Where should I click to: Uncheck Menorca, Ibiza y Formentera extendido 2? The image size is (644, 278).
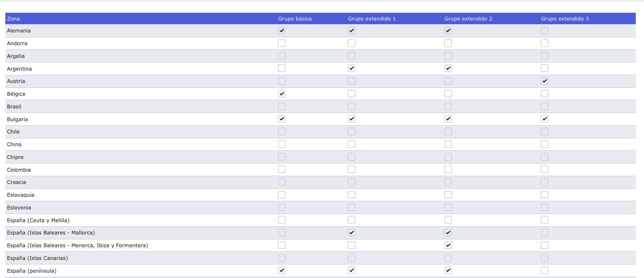pos(448,245)
